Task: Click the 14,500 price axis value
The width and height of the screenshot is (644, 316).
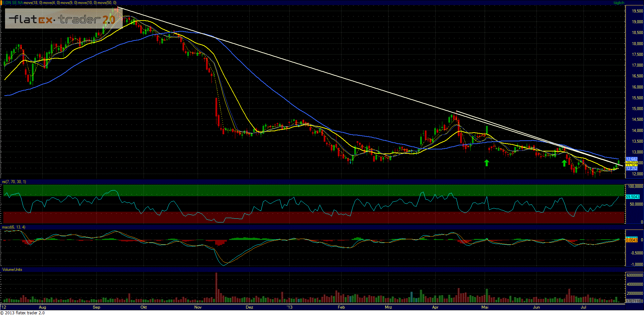Action: [x=637, y=119]
